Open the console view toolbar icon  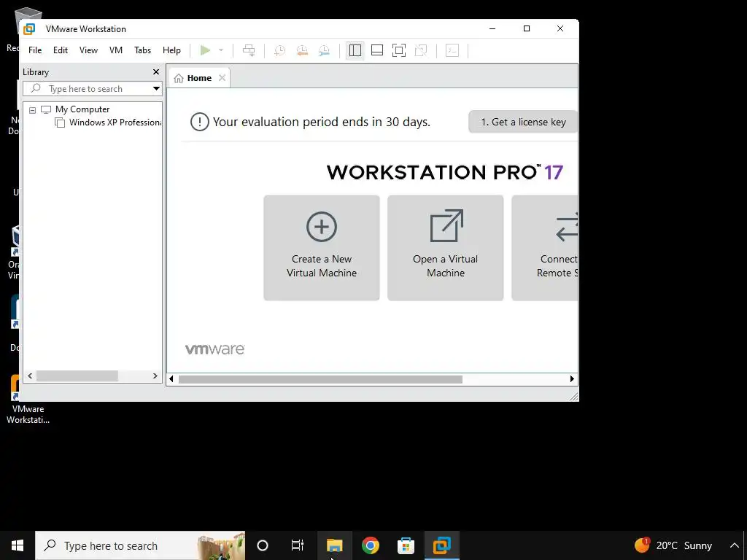(x=452, y=50)
